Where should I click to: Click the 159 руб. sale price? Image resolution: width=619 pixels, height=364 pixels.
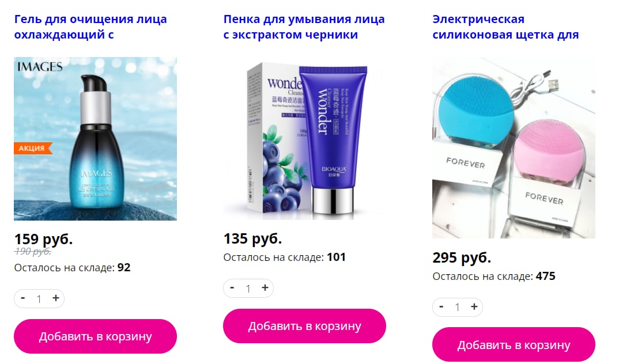[43, 239]
